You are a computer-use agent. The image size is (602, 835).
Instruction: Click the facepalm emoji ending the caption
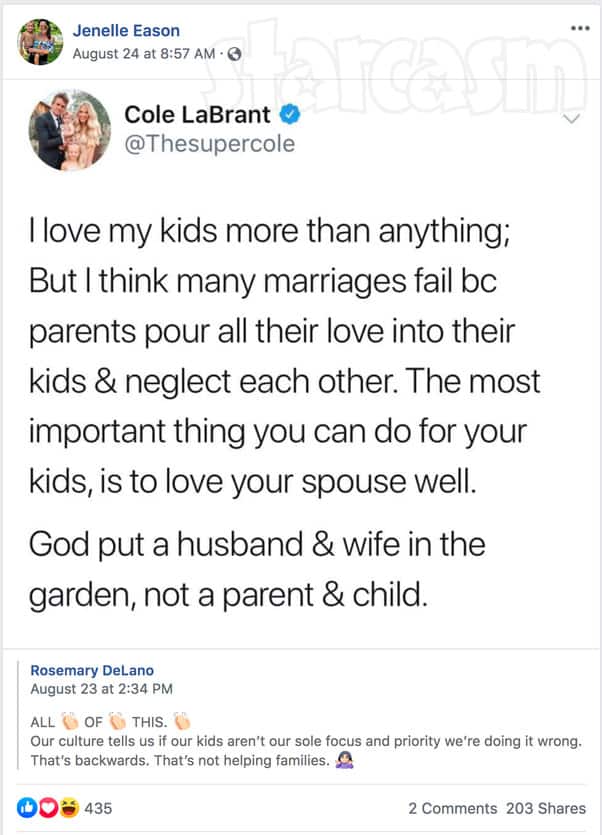point(345,759)
